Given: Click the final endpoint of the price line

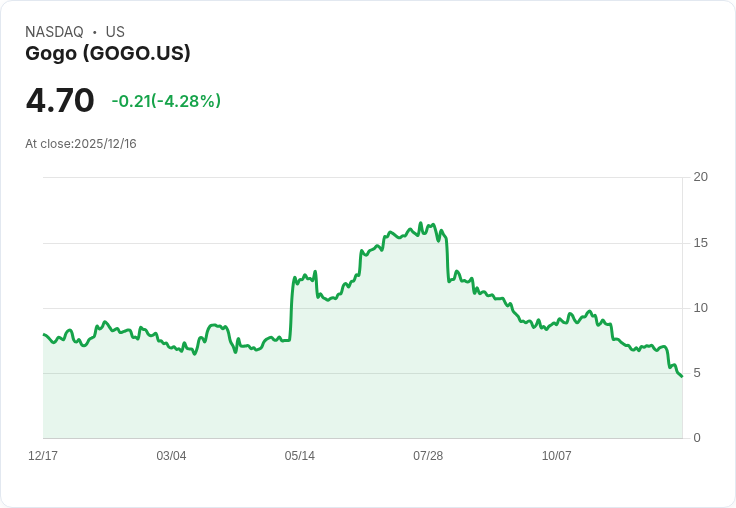Looking at the screenshot, I should [x=681, y=376].
